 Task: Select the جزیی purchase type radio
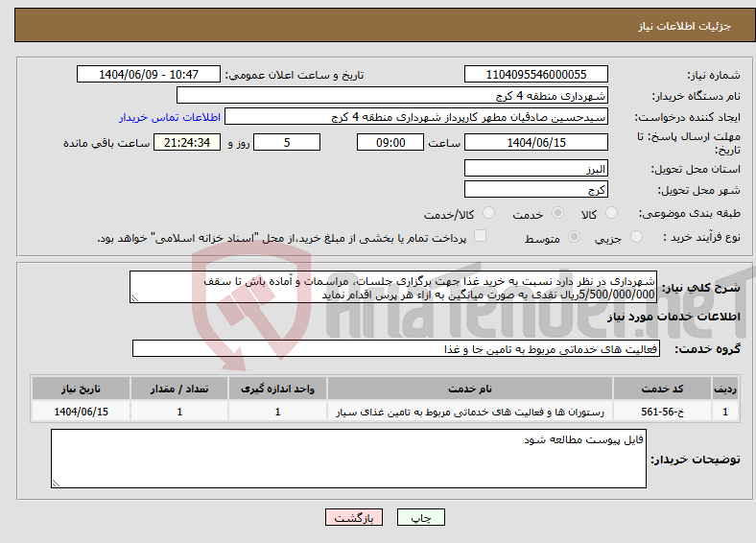point(636,237)
